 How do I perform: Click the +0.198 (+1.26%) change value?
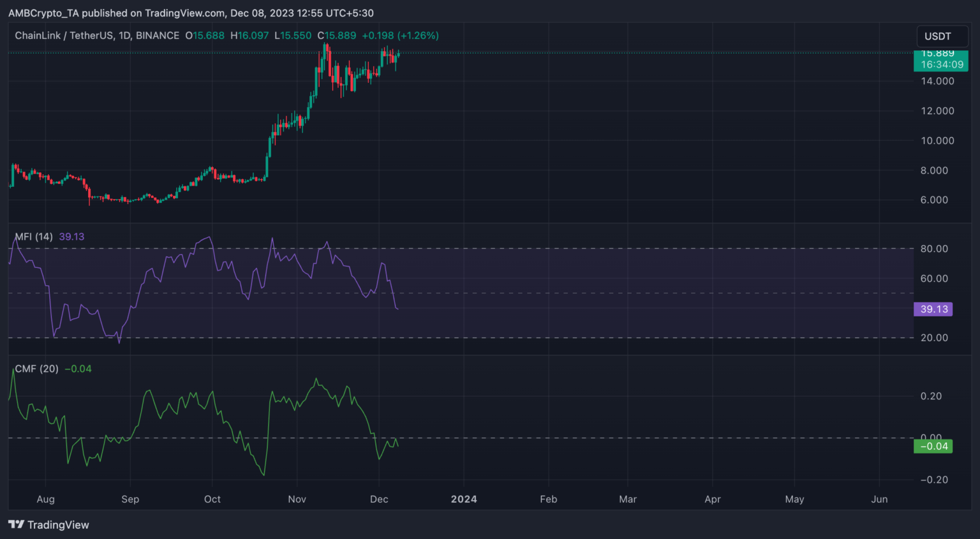(400, 36)
